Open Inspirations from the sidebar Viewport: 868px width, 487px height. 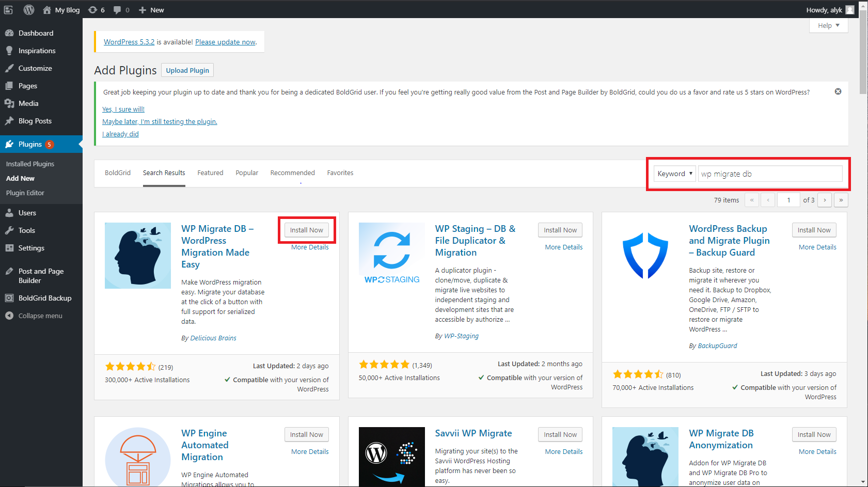(37, 51)
